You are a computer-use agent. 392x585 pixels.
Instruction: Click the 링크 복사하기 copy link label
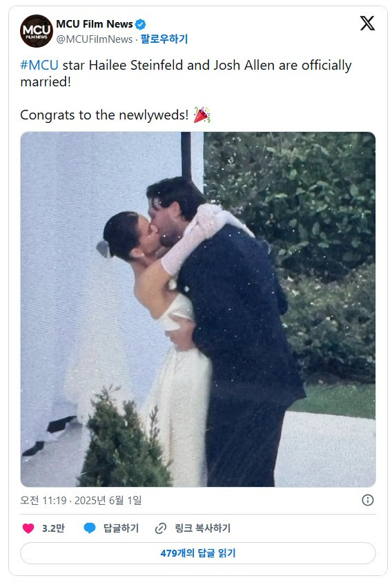coord(203,528)
